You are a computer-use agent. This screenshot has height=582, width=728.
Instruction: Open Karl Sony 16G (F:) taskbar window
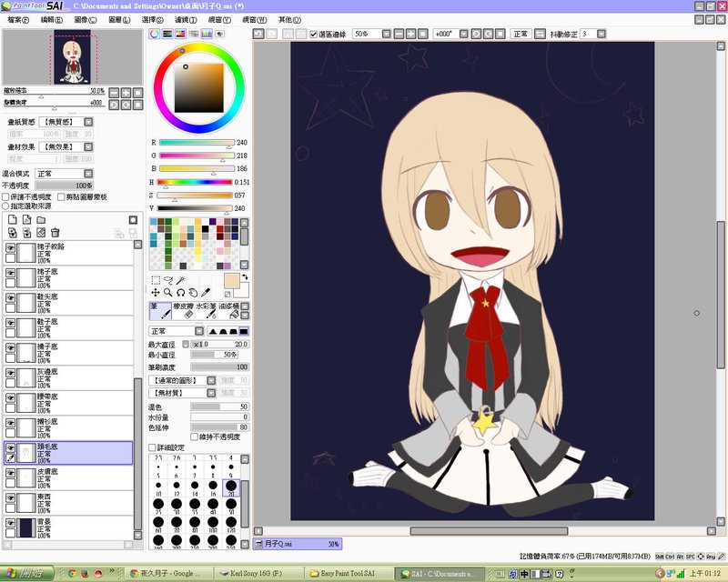pyautogui.click(x=260, y=574)
